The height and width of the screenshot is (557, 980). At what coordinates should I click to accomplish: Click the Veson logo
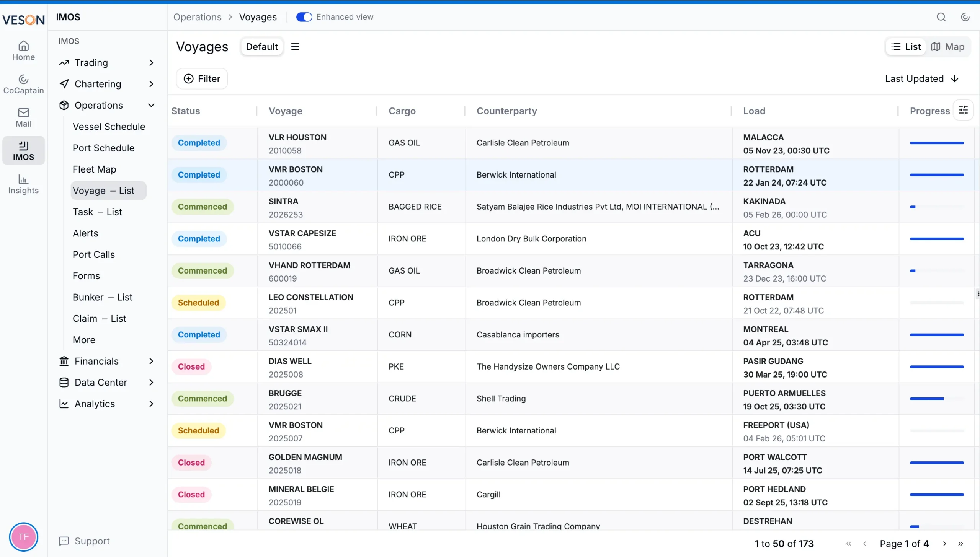coord(23,19)
